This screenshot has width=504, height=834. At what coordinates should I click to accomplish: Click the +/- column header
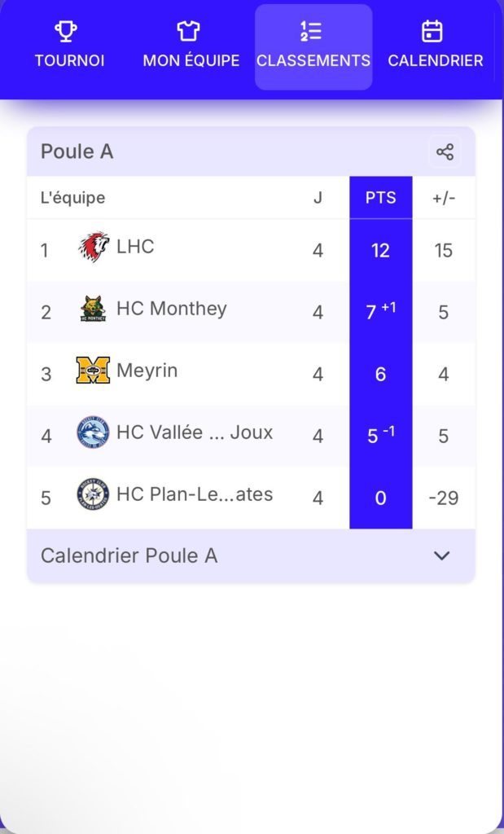click(x=443, y=198)
